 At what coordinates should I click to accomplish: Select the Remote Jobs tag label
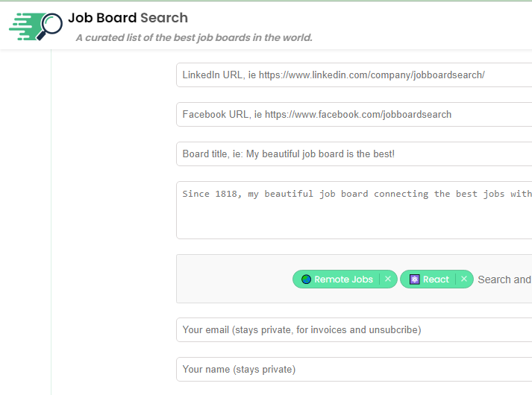[x=343, y=279]
